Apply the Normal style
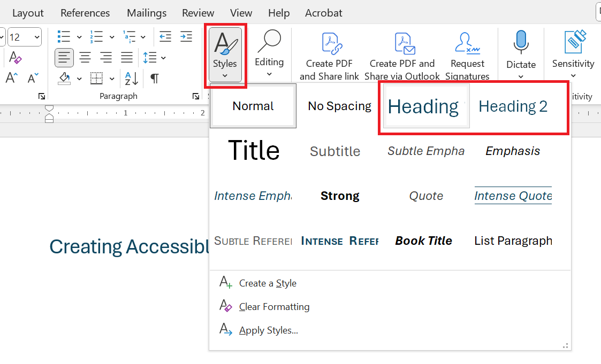The height and width of the screenshot is (364, 601). [x=253, y=106]
